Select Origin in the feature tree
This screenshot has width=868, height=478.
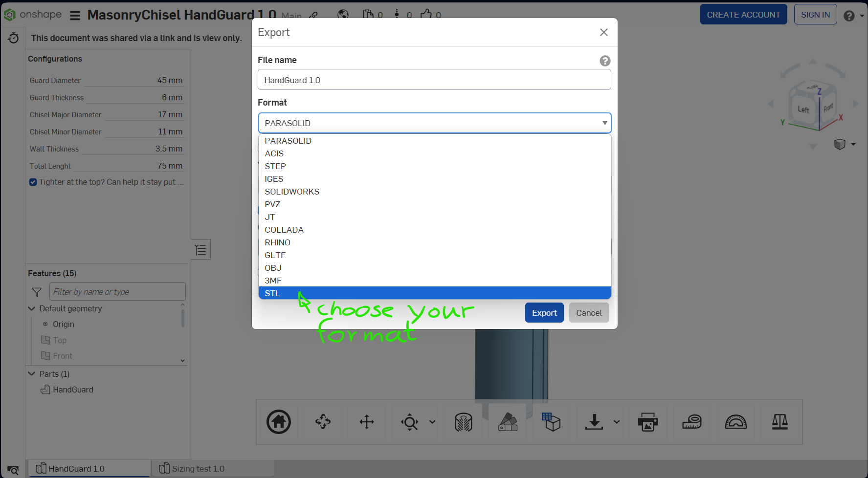click(x=64, y=324)
